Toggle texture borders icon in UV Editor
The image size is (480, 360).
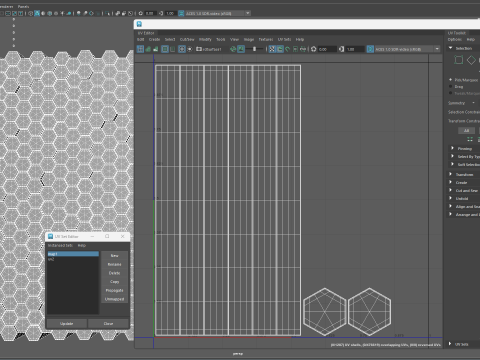click(165, 49)
